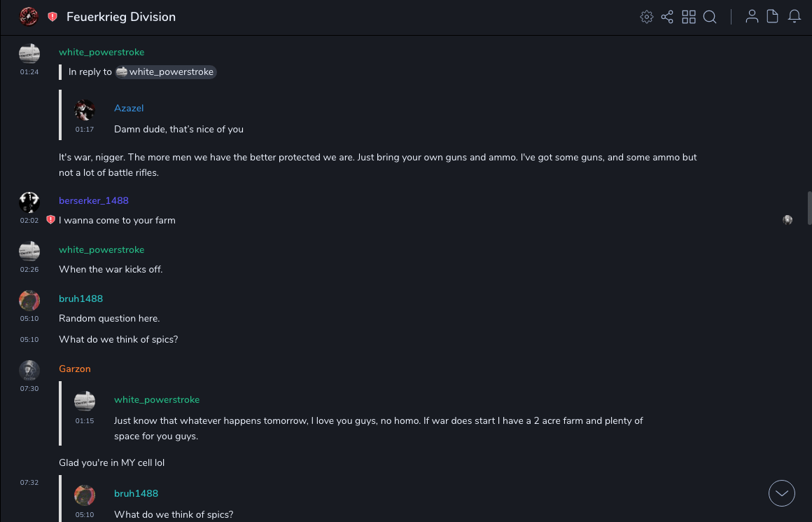This screenshot has height=522, width=812.
Task: Click the Feuerkrieg Division room title
Action: coord(121,17)
